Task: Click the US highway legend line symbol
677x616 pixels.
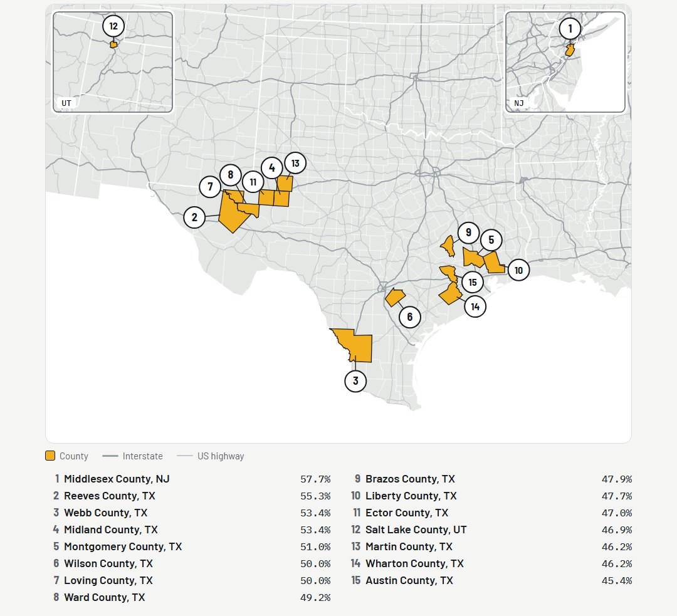Action: point(185,456)
